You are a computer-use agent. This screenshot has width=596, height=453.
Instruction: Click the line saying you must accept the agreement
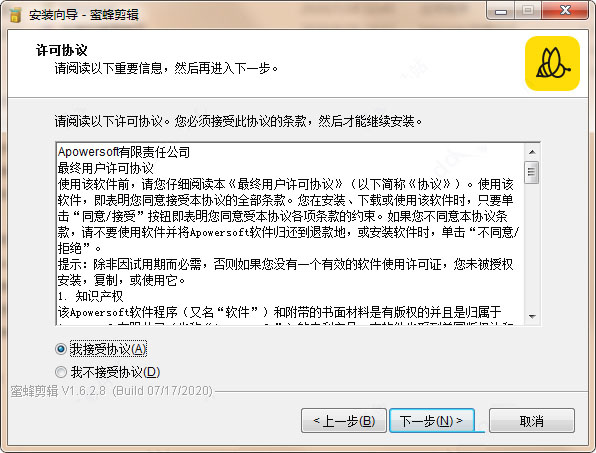[x=238, y=122]
